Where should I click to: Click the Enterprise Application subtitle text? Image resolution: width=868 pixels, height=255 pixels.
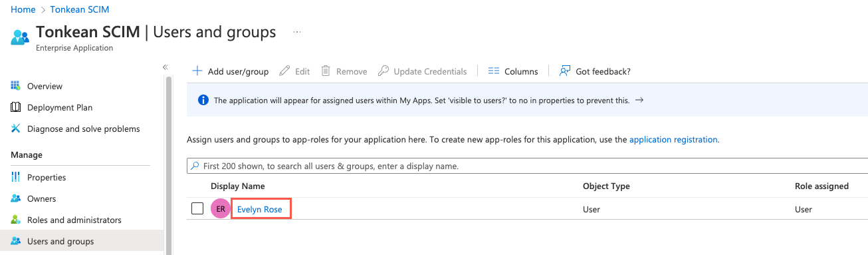[74, 48]
